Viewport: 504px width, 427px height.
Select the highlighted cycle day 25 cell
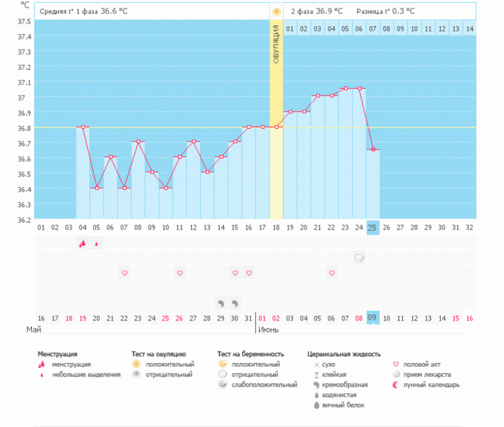point(373,227)
